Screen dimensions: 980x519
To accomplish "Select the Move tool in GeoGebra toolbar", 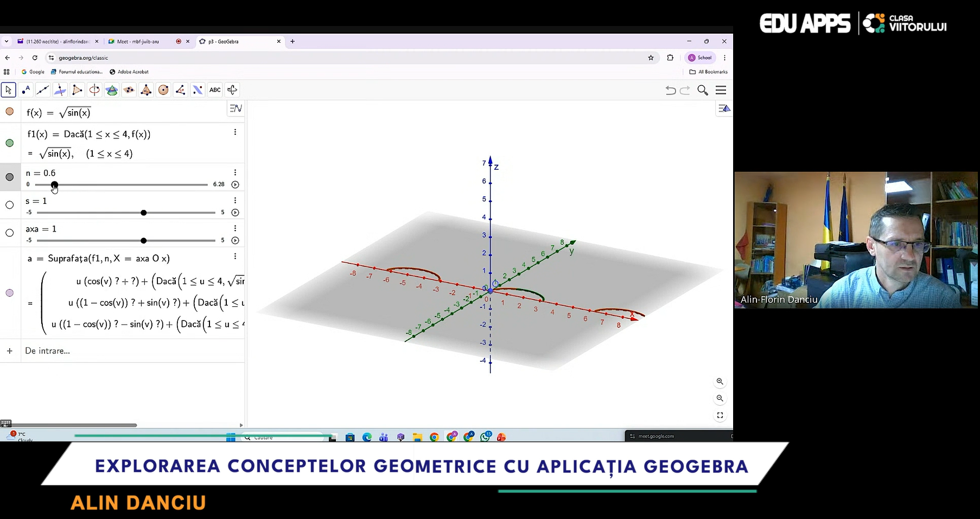I will click(x=9, y=90).
